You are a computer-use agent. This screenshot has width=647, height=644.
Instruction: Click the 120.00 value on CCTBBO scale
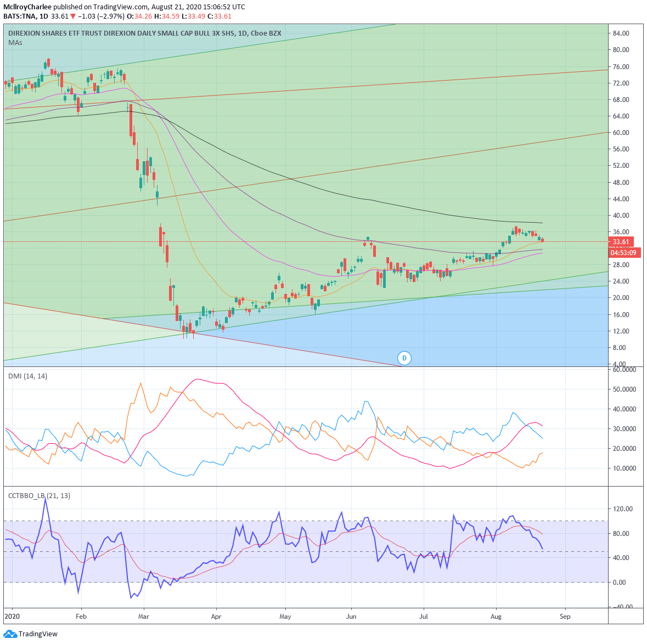623,509
